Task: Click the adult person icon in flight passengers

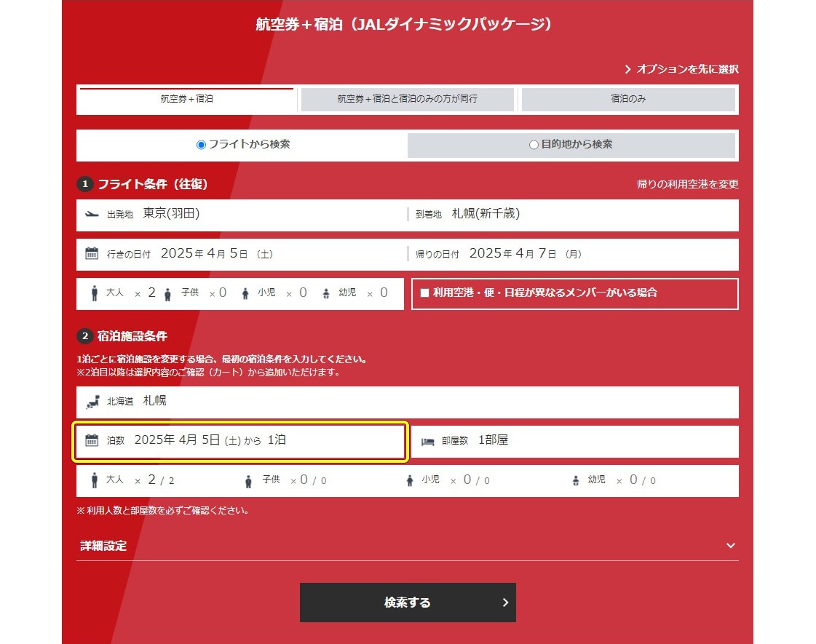Action: tap(94, 293)
